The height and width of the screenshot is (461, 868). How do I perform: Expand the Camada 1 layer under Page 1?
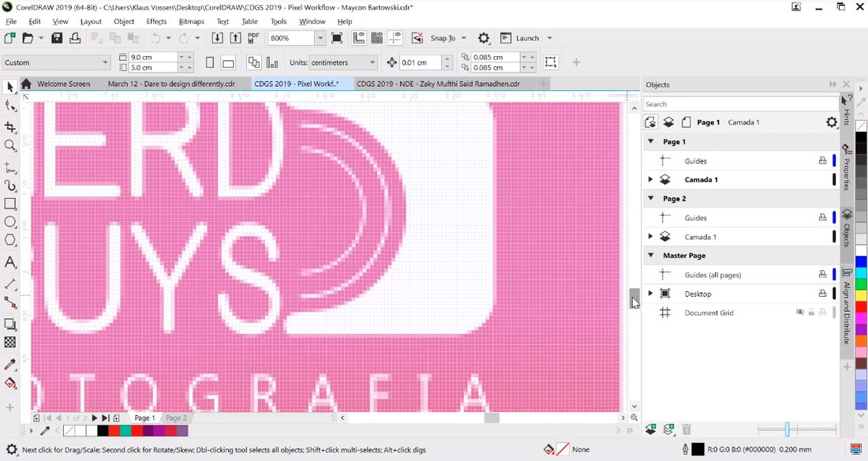[x=649, y=179]
